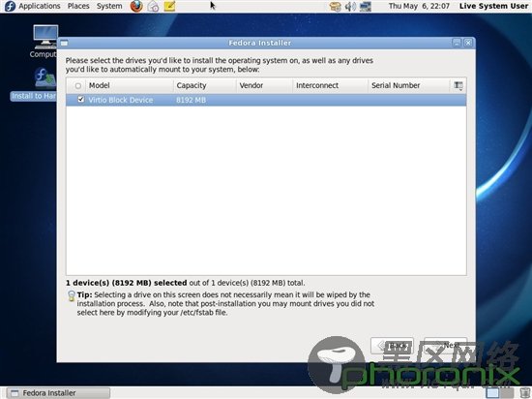532x399 pixels.
Task: Open the Live System User menu
Action: click(493, 6)
